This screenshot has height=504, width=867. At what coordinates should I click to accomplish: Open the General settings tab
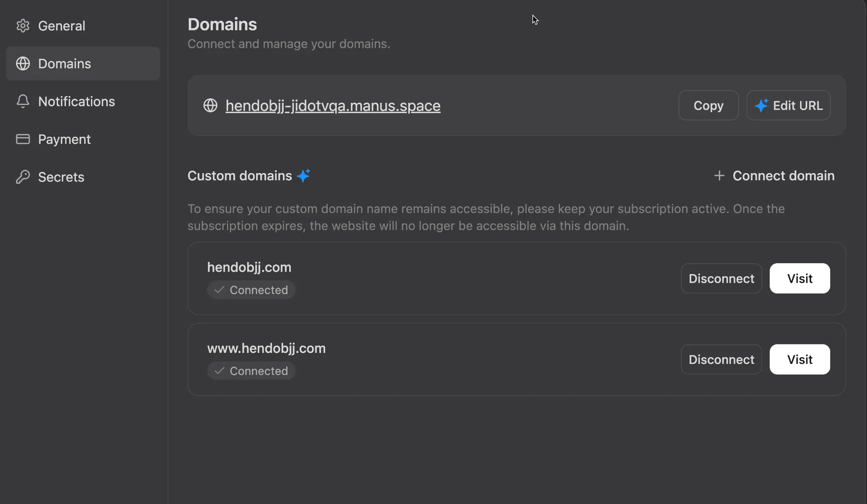(62, 26)
